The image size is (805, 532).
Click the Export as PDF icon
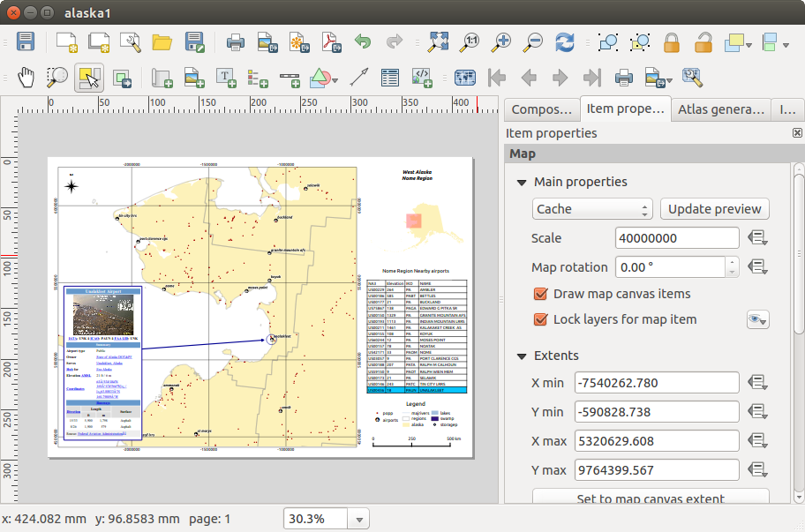coord(329,41)
